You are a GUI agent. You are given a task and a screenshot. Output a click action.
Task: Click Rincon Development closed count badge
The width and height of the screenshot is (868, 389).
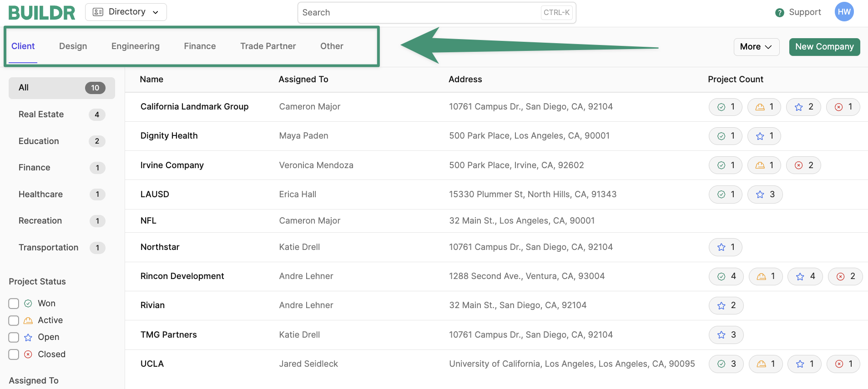point(845,276)
